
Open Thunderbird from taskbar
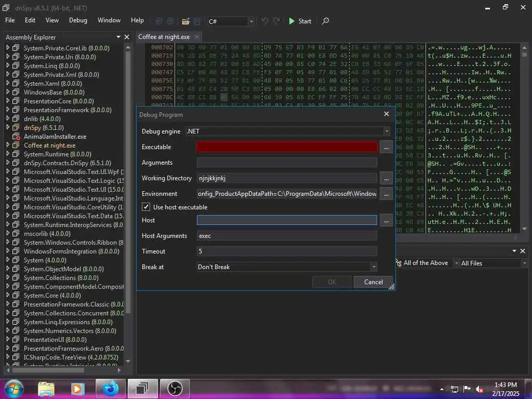(110, 389)
